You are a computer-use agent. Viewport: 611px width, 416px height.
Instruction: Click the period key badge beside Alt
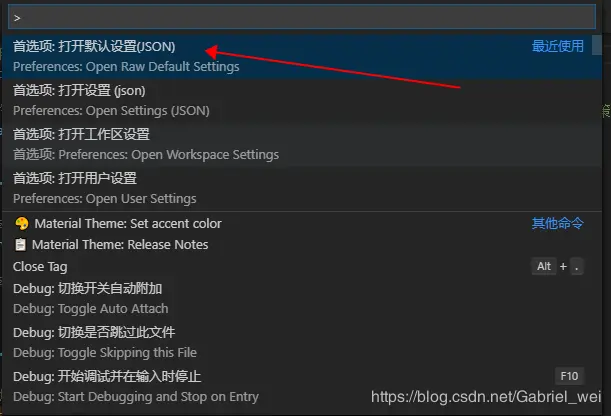pos(577,266)
